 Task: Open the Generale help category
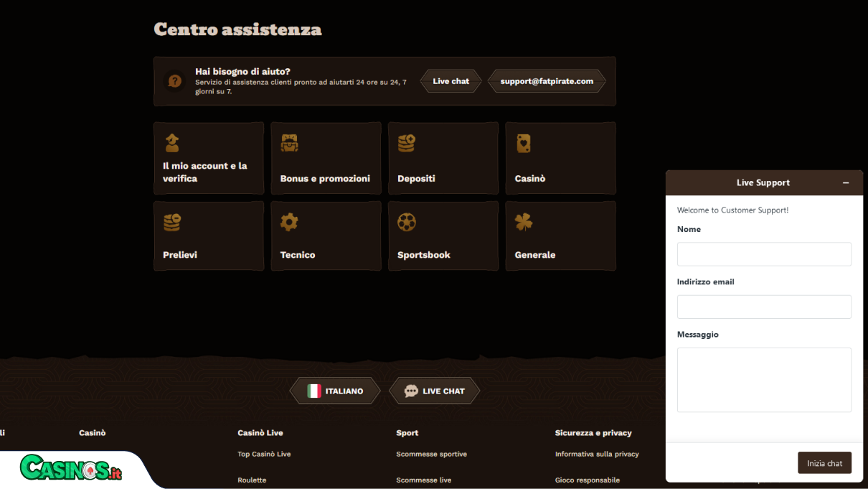(x=560, y=236)
